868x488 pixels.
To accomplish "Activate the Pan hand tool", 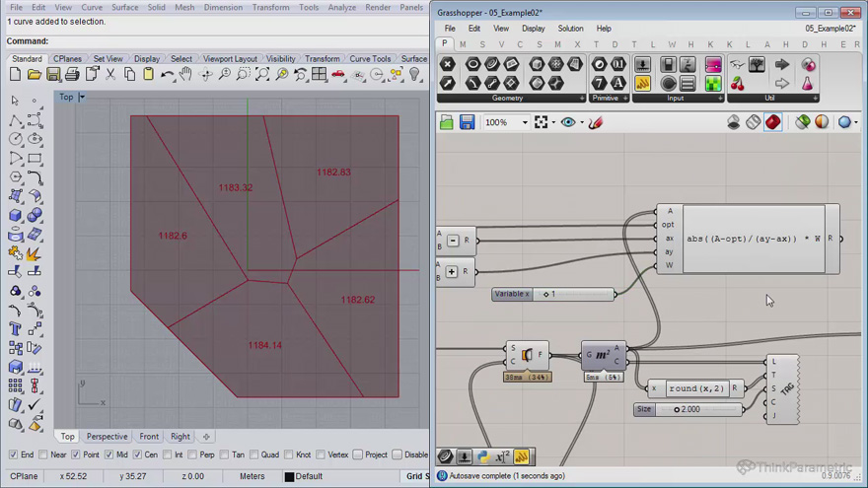I will tap(186, 74).
